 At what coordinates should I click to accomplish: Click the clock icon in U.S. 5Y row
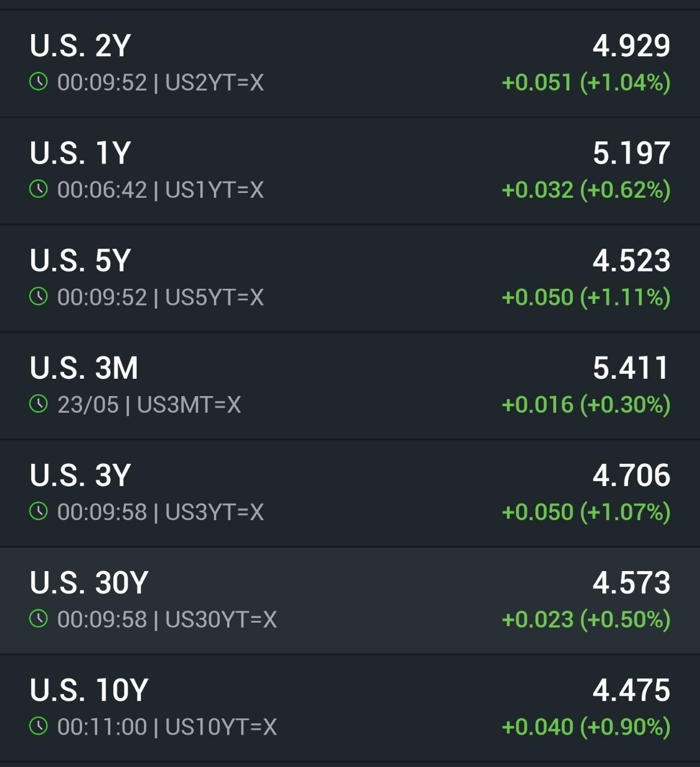point(38,297)
